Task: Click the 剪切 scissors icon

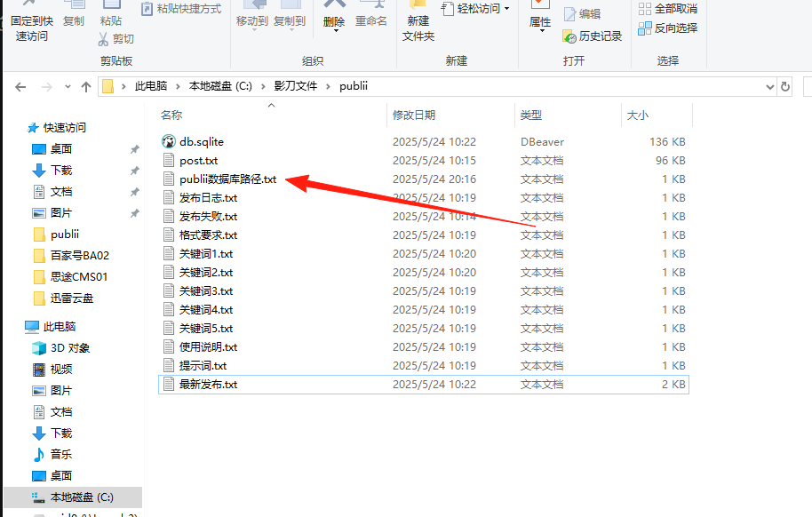Action: click(103, 39)
